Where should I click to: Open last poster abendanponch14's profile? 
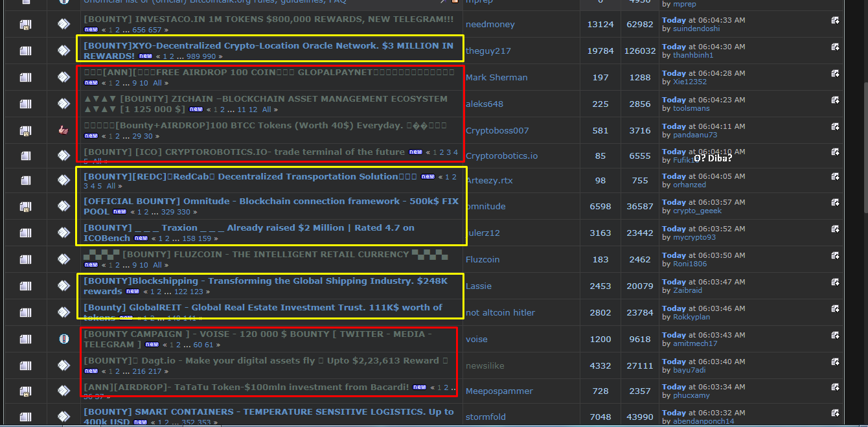pyautogui.click(x=704, y=421)
